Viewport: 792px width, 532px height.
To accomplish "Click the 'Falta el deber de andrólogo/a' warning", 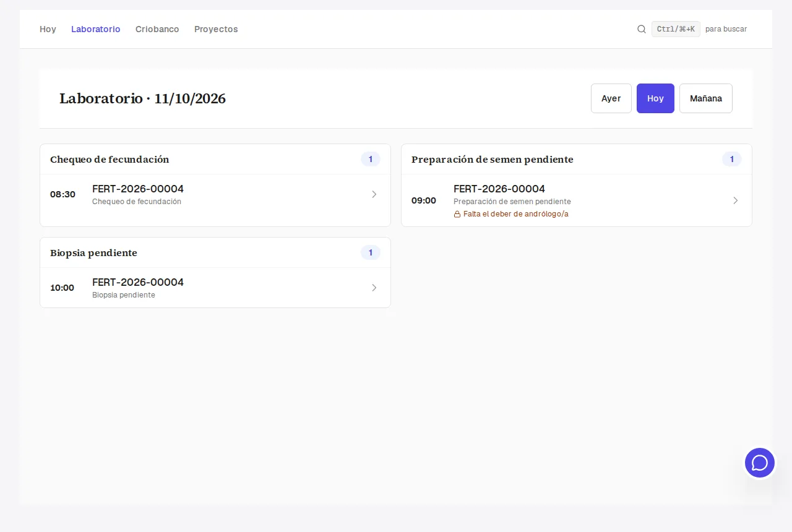I will pos(511,214).
